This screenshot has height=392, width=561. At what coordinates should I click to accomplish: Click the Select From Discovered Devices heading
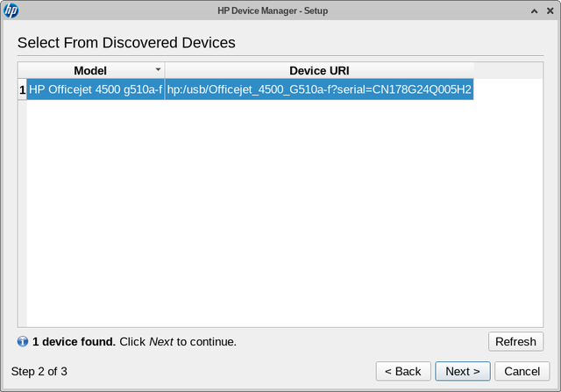click(126, 43)
